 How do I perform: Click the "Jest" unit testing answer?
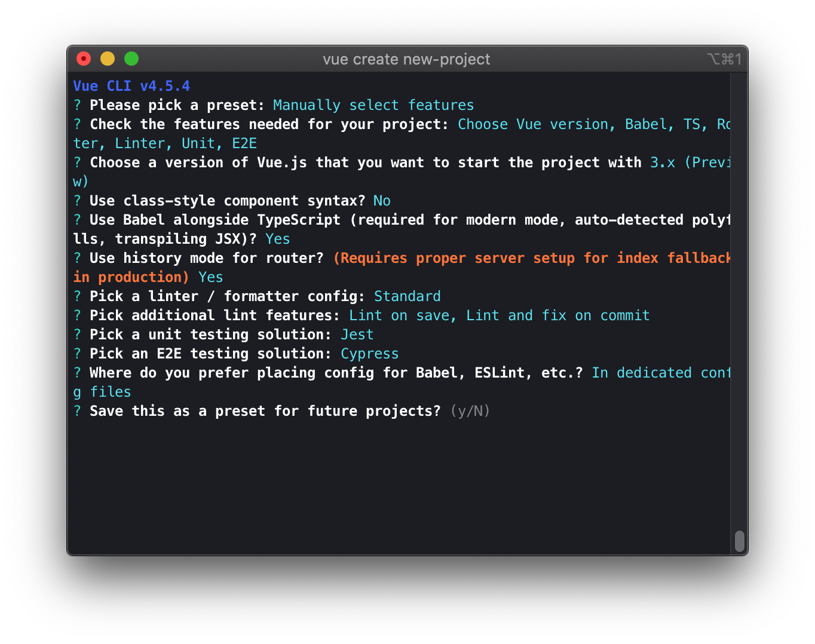click(357, 335)
